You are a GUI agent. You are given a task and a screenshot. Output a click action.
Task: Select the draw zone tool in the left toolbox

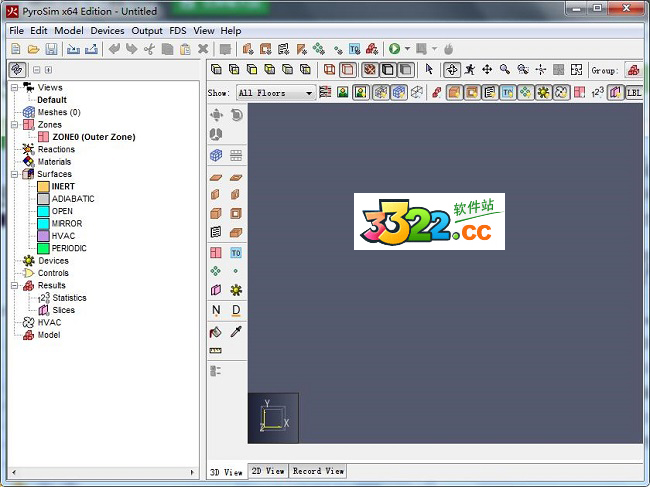point(216,252)
